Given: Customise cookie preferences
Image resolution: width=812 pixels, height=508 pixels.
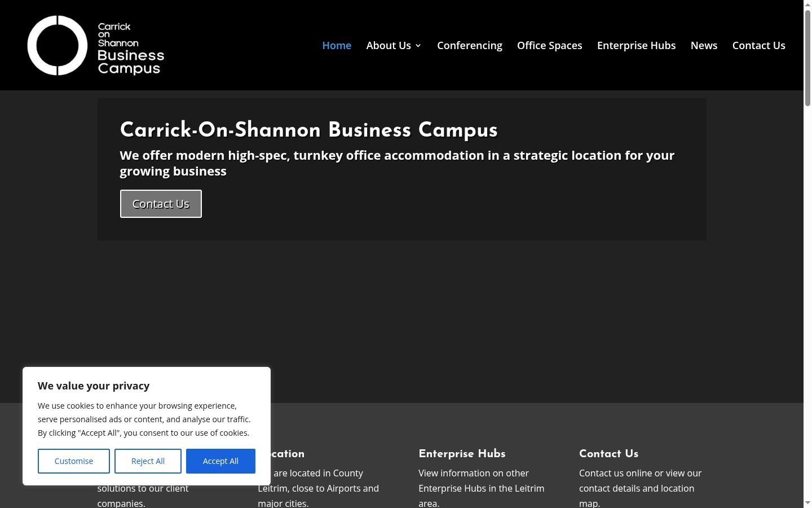Looking at the screenshot, I should click(x=74, y=461).
